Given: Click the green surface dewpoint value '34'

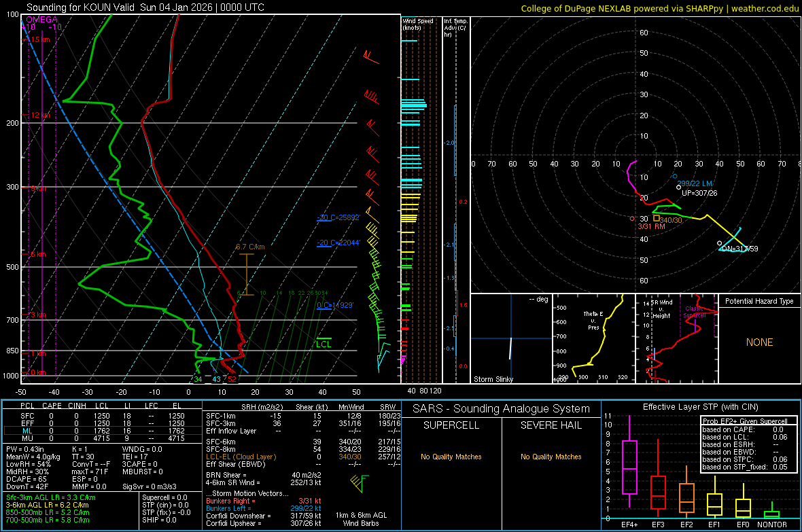Looking at the screenshot, I should [198, 379].
